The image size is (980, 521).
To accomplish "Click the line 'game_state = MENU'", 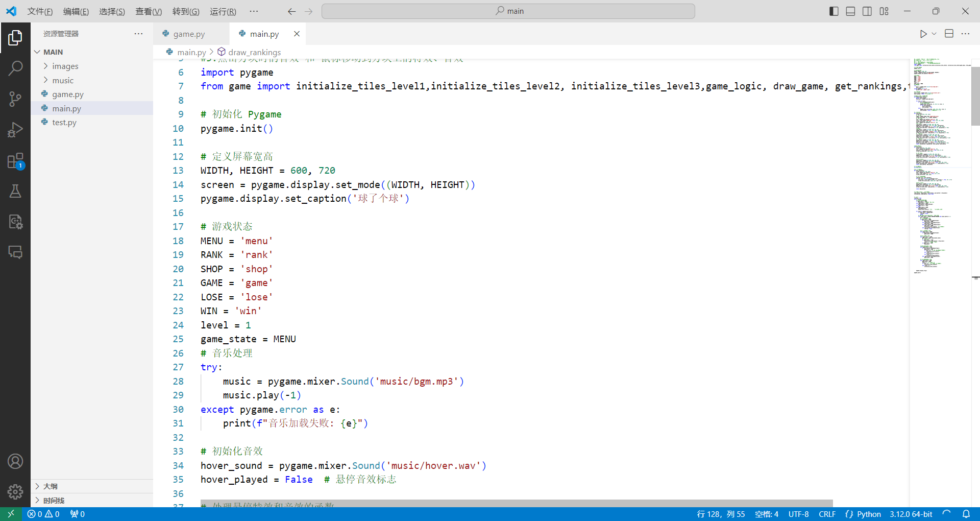I will pyautogui.click(x=248, y=339).
